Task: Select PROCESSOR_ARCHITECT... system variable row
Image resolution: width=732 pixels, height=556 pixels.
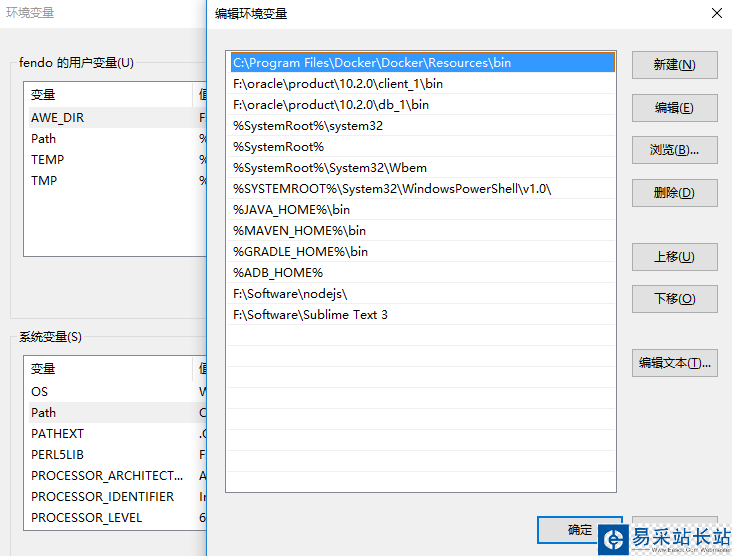Action: click(115, 476)
